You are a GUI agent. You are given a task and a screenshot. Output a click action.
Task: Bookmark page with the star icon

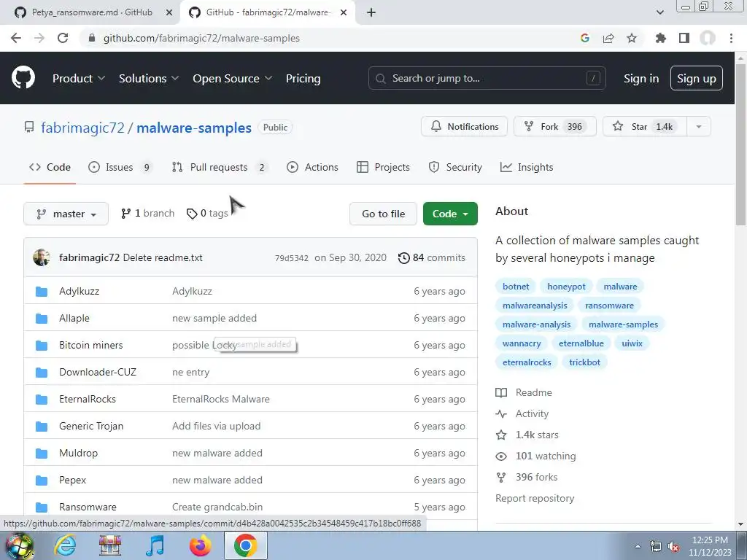click(632, 38)
